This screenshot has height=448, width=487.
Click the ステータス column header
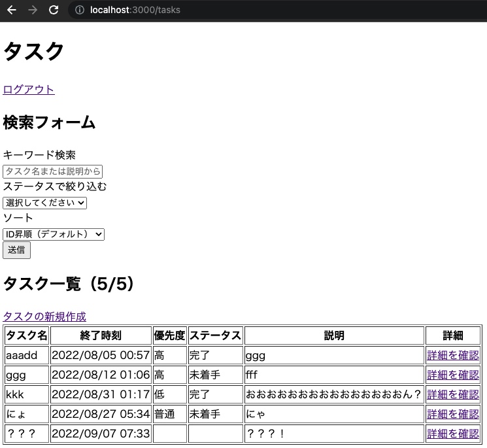(215, 336)
